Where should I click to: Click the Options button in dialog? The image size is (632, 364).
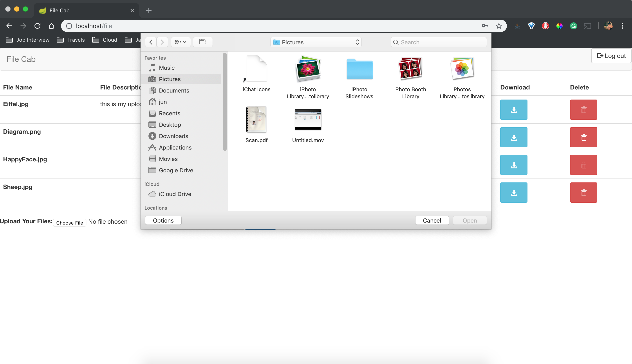coord(163,221)
